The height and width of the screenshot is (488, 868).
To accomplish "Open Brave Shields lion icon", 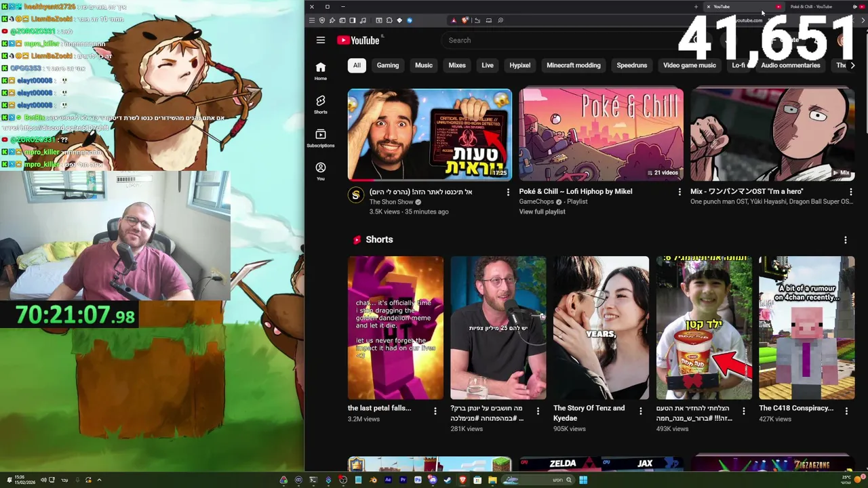I will click(x=465, y=20).
